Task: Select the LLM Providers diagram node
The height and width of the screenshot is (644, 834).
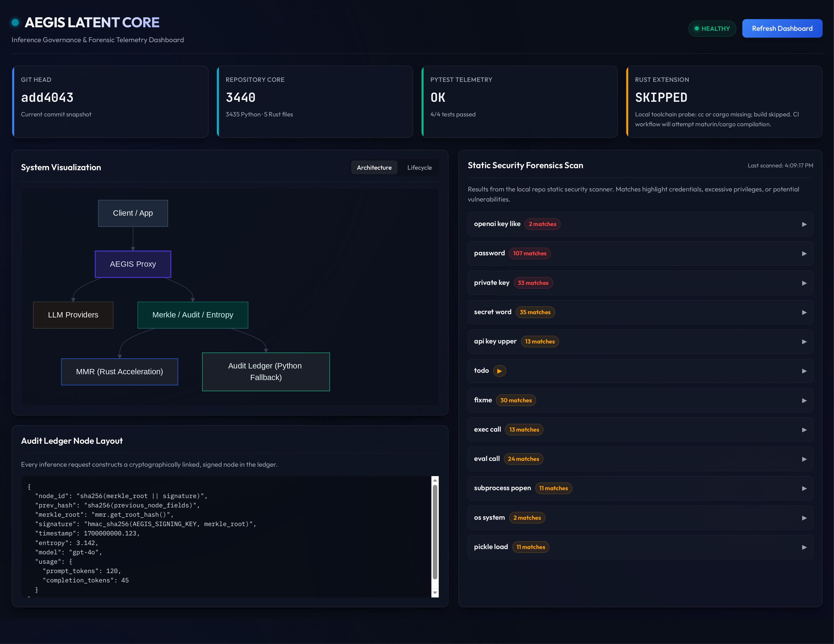Action: click(x=73, y=315)
